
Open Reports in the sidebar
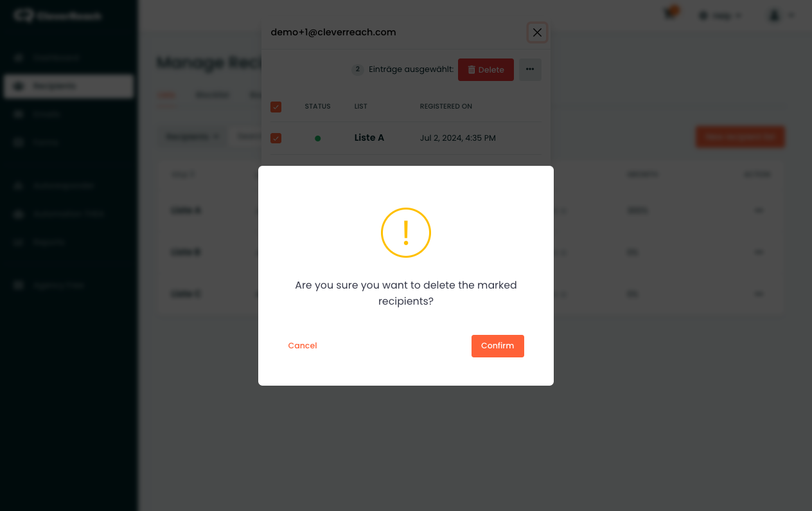[x=49, y=242]
